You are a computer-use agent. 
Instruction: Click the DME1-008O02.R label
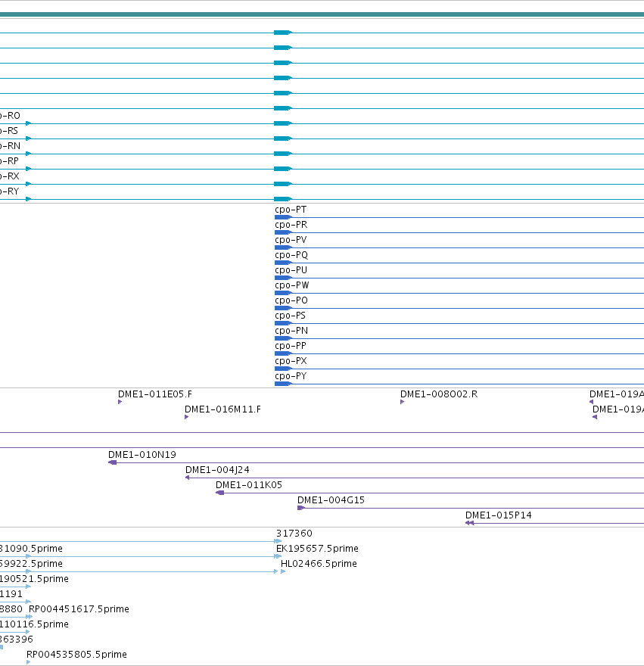[x=439, y=394]
